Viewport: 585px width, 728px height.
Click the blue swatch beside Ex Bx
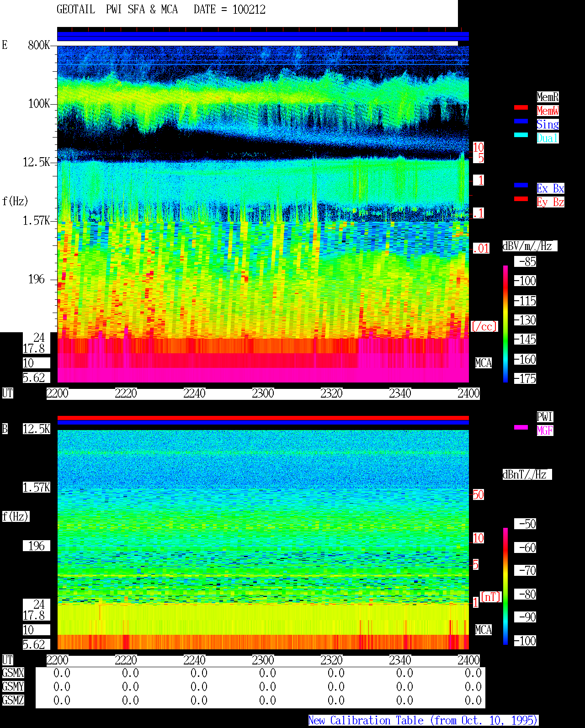[x=521, y=185]
